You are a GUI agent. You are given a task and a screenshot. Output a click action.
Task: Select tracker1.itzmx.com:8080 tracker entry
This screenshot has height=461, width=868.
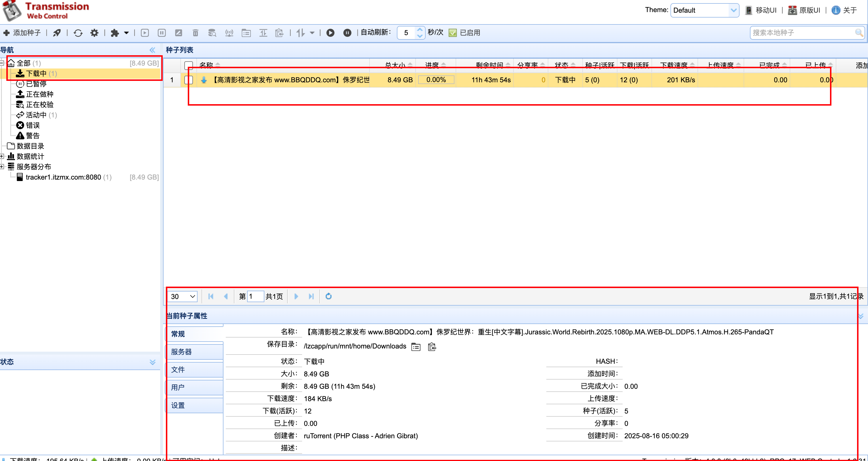click(x=64, y=177)
